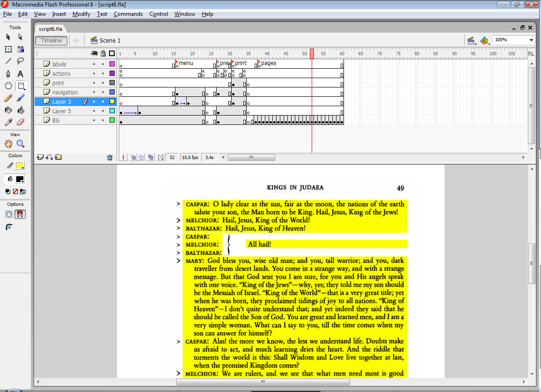Select the Oval tool
Viewport: 541px width, 392px height.
(x=8, y=86)
